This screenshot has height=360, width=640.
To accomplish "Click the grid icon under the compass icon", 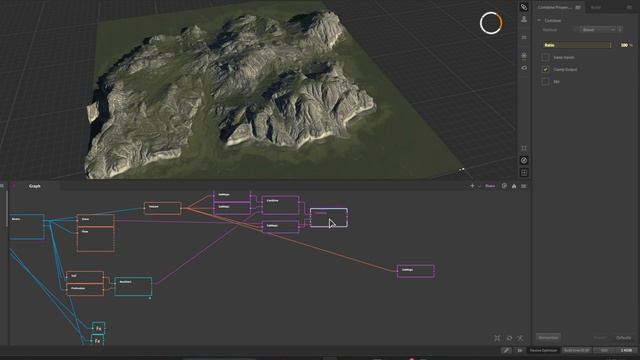I will coord(524,173).
